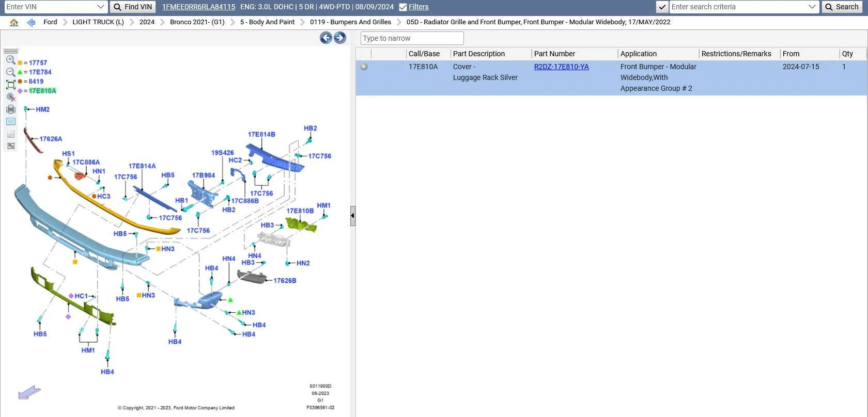Email the diagram using envelope icon
Image resolution: width=868 pixels, height=417 pixels.
[x=10, y=121]
